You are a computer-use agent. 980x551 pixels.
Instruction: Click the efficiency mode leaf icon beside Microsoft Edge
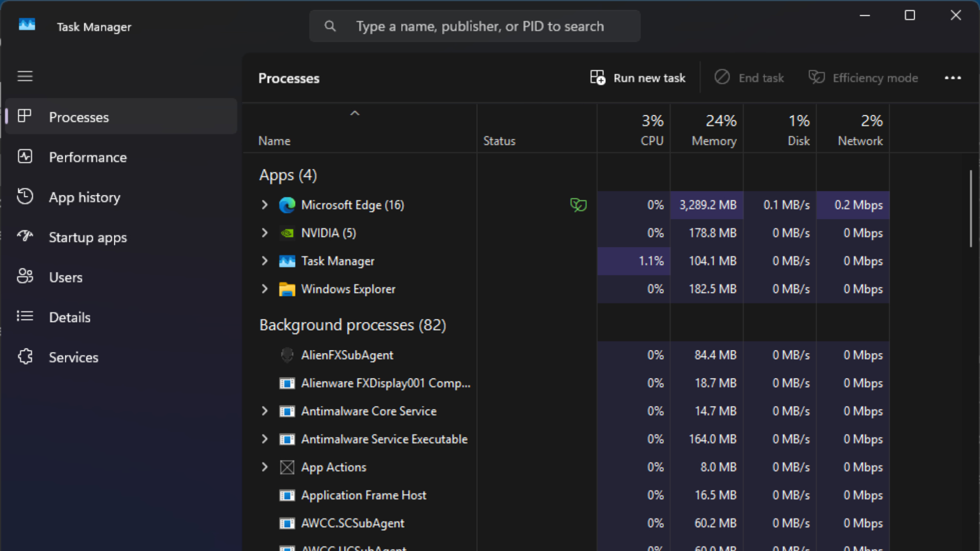coord(578,205)
